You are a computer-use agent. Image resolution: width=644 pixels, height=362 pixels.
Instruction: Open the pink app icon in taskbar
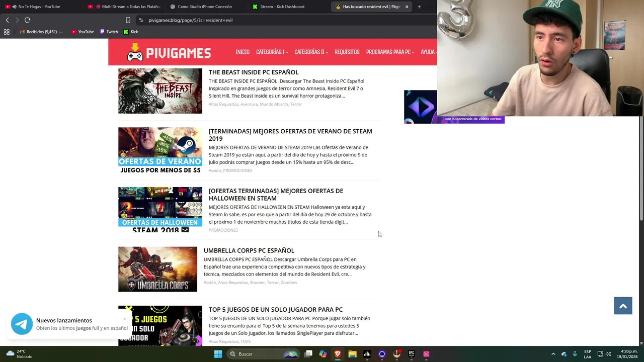point(426,354)
